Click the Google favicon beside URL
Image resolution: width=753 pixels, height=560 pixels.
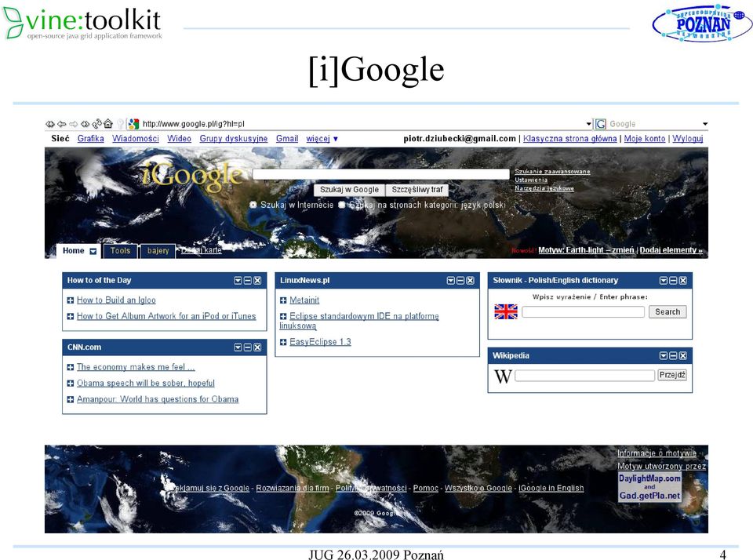[x=133, y=124]
